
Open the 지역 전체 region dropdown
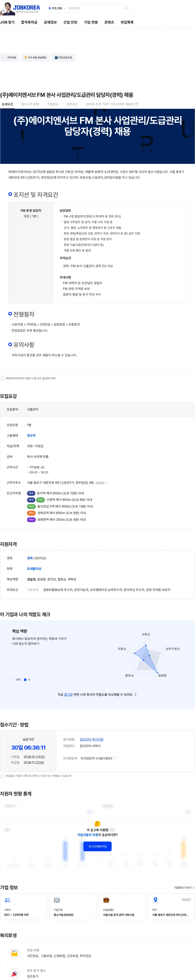57,8
